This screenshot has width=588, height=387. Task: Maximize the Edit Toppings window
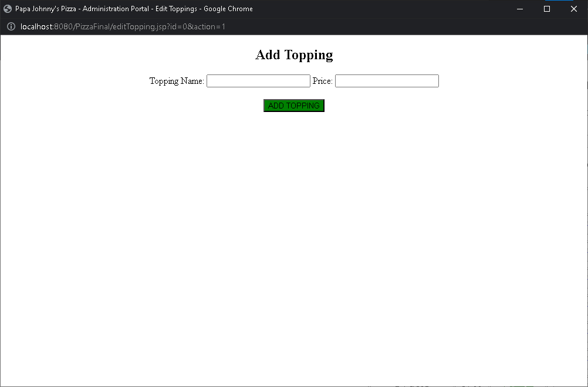547,9
